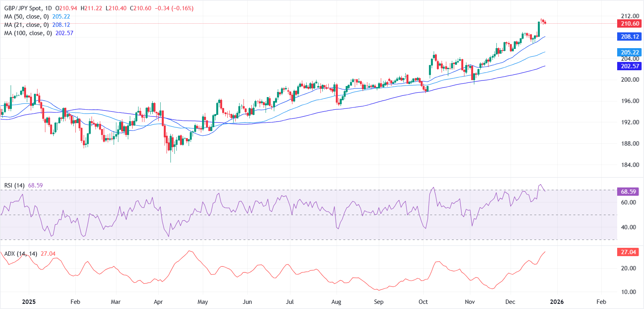The height and width of the screenshot is (309, 644).
Task: Click the blue 208.12 price axis tag
Action: tap(629, 37)
